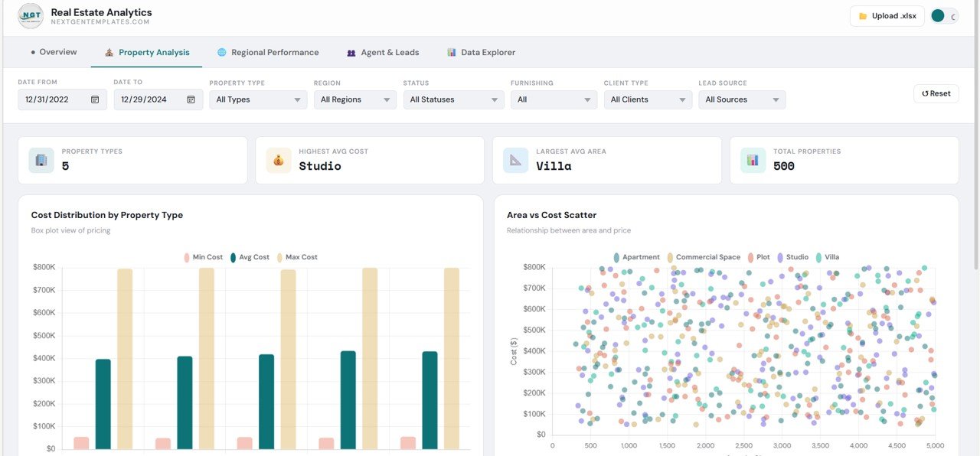Toggle the dark mode switch
Screen dimensions: 980x456
click(943, 15)
